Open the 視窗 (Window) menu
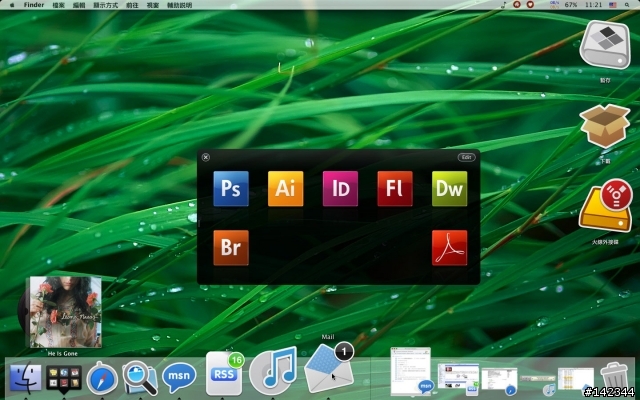 click(x=153, y=5)
